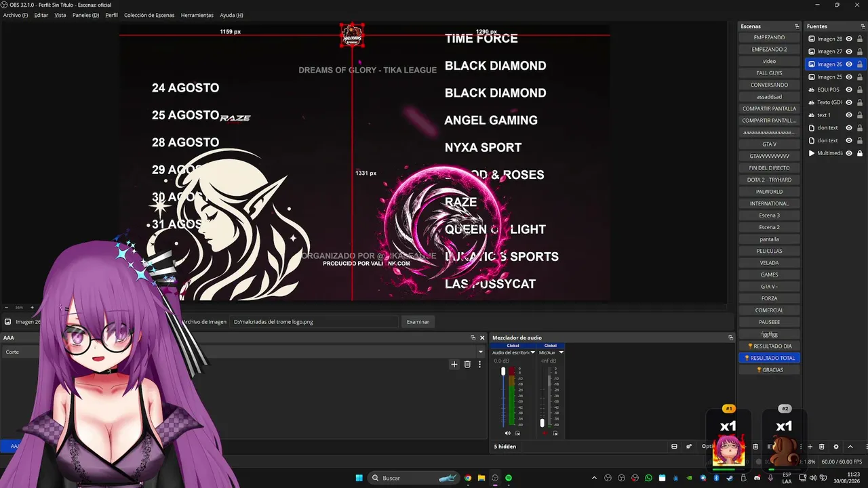Zoom out the preview canvas
Screen dimensions: 868x488
click(x=6, y=307)
